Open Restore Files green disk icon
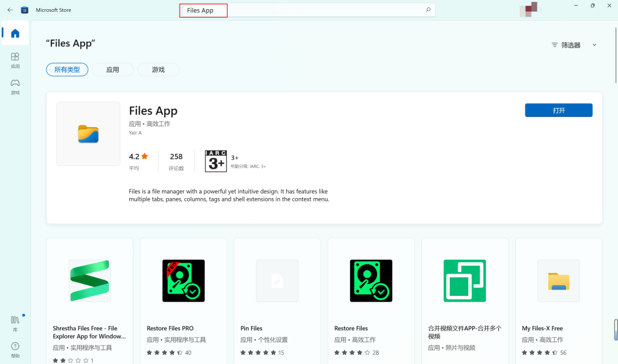This screenshot has height=364, width=618. 371,281
